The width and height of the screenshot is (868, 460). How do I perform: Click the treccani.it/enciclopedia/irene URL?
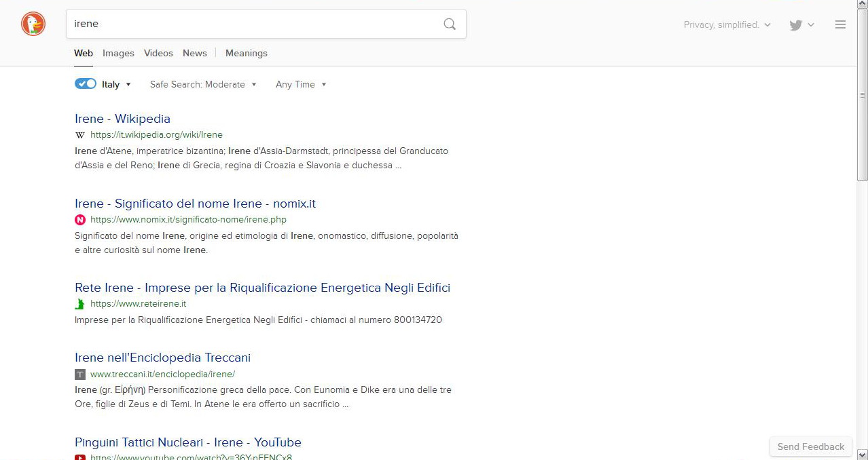coord(162,374)
